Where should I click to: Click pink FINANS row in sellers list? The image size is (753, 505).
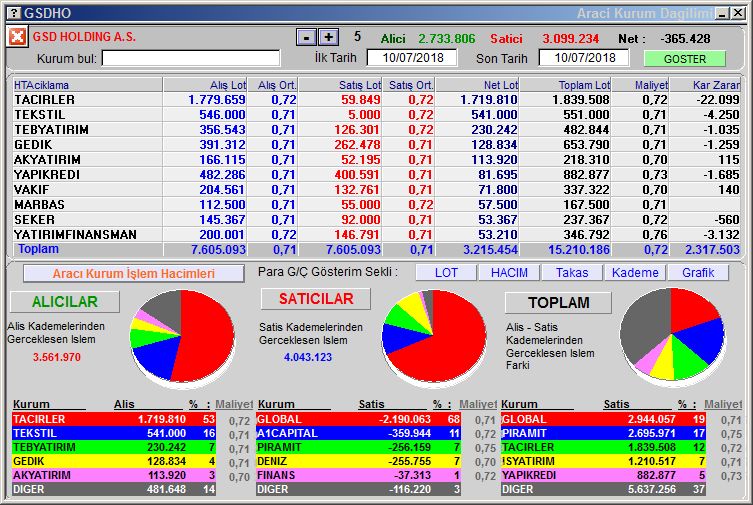[358, 475]
